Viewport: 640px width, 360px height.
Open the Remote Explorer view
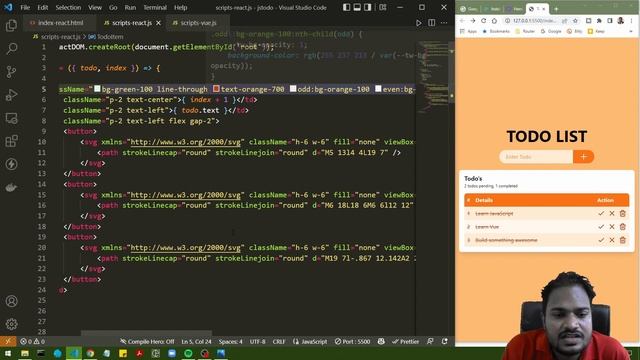(11, 118)
